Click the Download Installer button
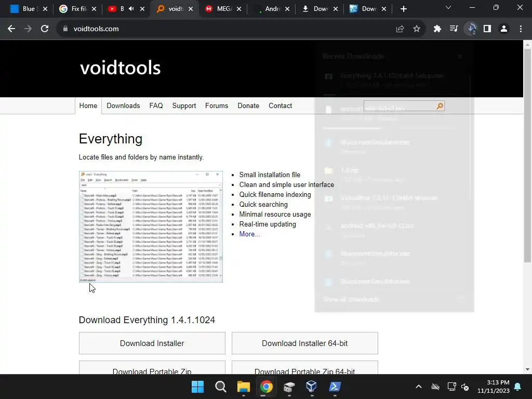Image resolution: width=532 pixels, height=399 pixels. 152,343
